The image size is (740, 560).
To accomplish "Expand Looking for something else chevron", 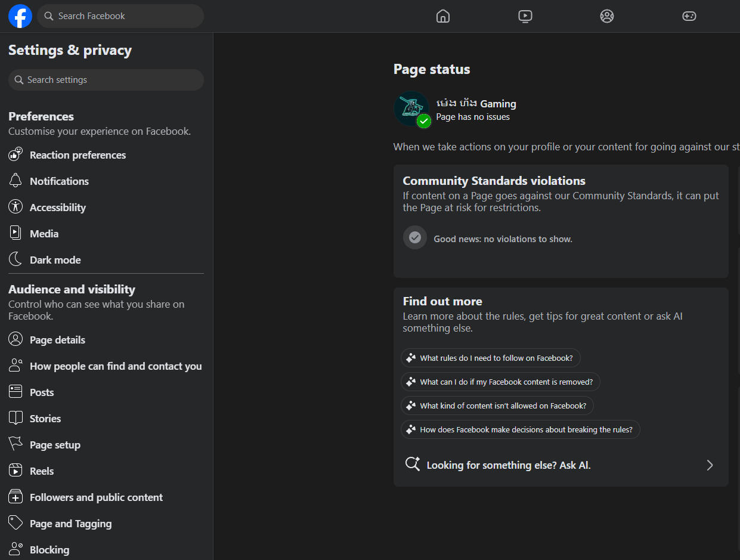I will tap(710, 465).
